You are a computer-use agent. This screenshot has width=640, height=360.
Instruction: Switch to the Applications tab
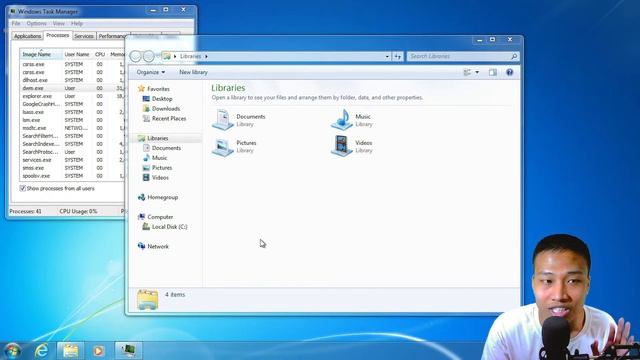27,36
